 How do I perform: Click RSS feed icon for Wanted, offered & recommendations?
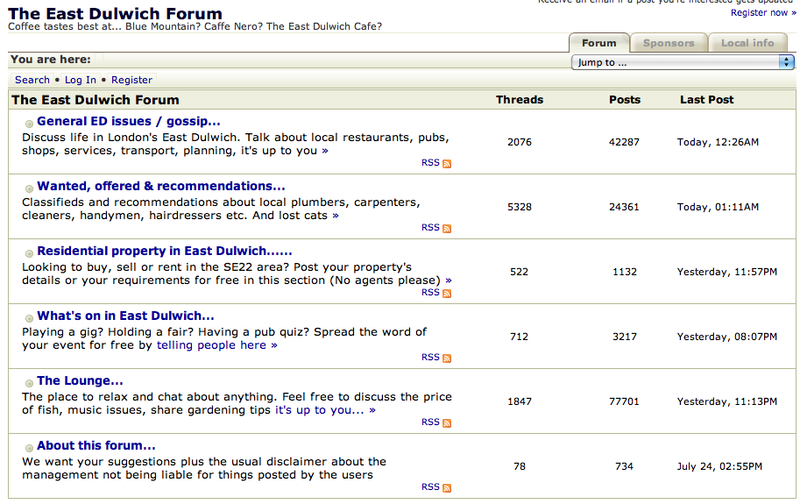click(x=447, y=229)
